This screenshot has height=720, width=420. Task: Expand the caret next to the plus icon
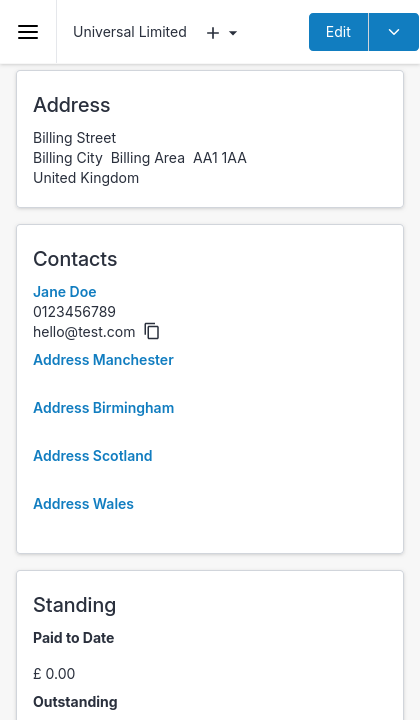[233, 33]
